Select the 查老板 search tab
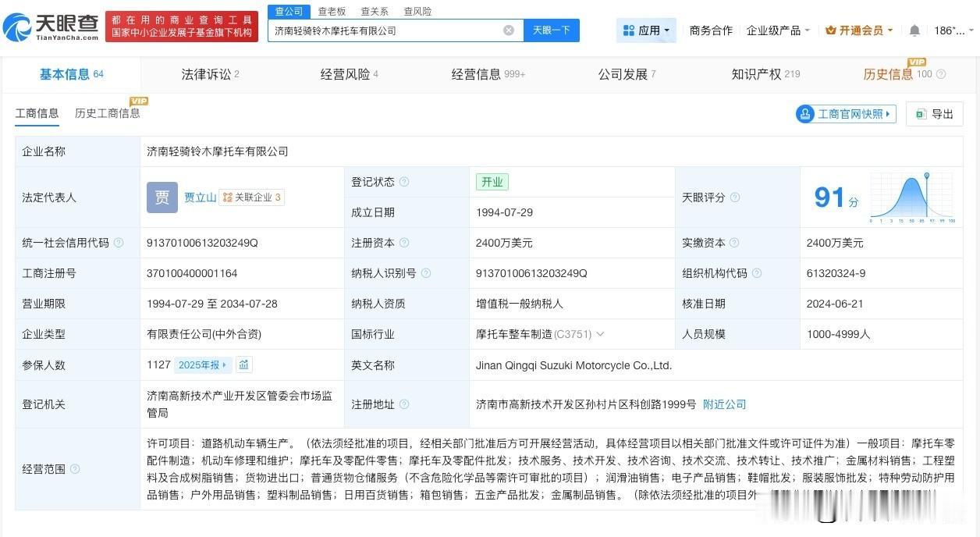 click(332, 11)
